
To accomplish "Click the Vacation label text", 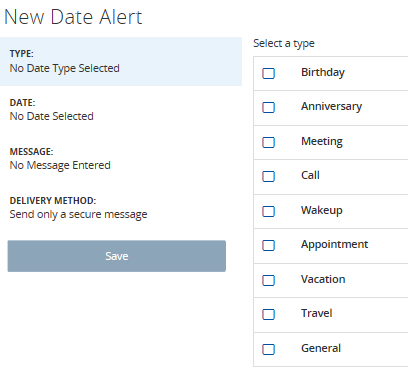I will (323, 279).
